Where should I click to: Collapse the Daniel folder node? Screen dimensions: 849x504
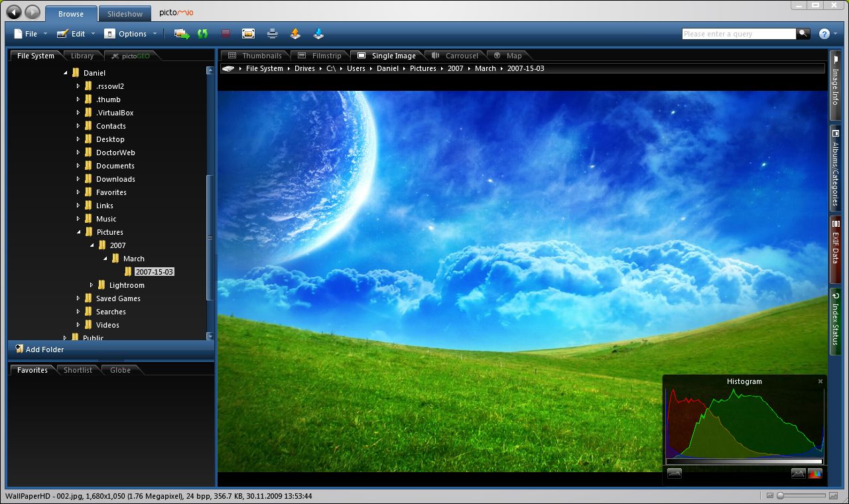pyautogui.click(x=66, y=73)
